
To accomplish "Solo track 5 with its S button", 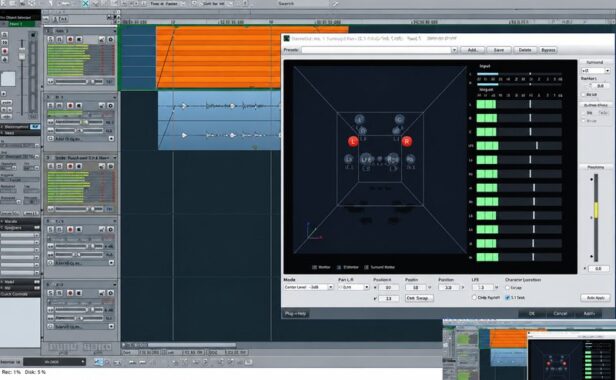I will [x=51, y=293].
